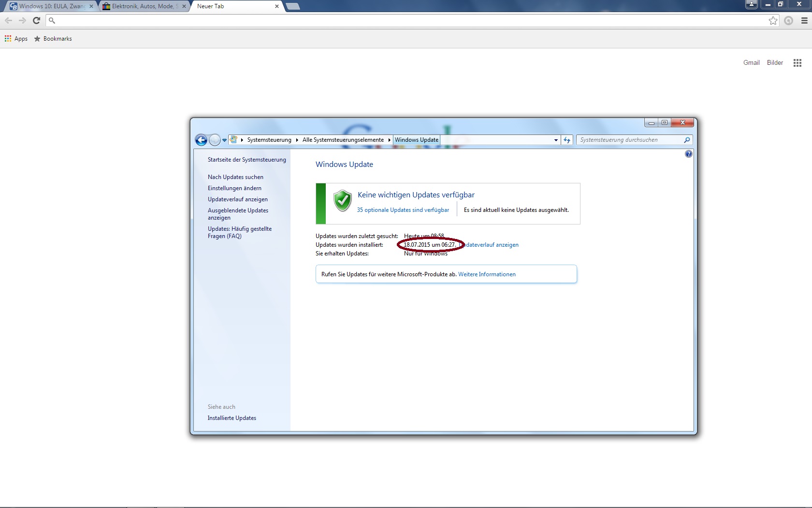The width and height of the screenshot is (812, 508).
Task: Open the Google apps grid icon
Action: pyautogui.click(x=797, y=63)
